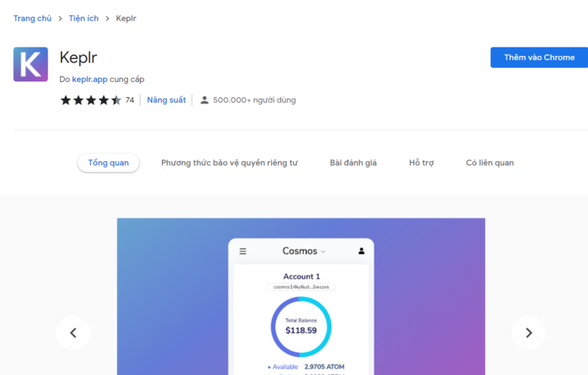
Task: Click the Keplr extension logo icon
Action: pos(31,64)
